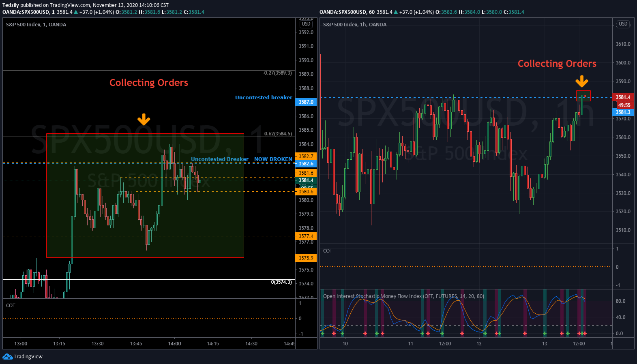Click the blue 3581.3 price label on the 1h chart
637x364 pixels.
tap(623, 112)
